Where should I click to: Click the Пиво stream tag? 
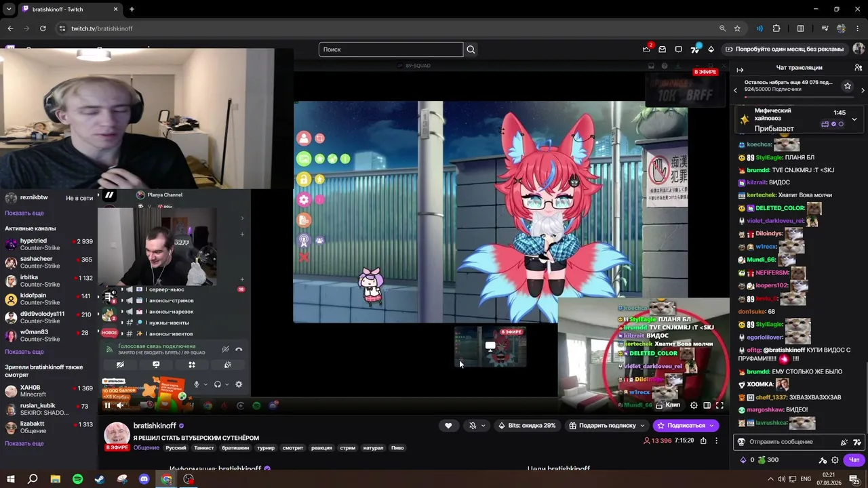pyautogui.click(x=397, y=448)
